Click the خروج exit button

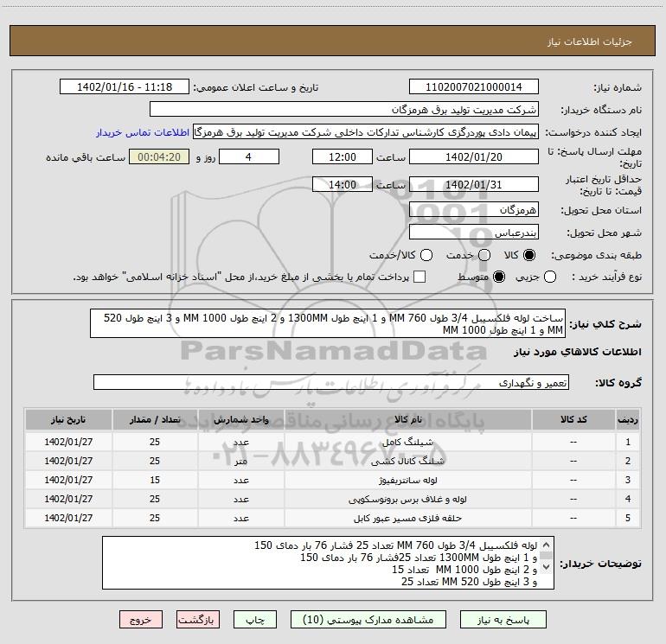point(141,620)
